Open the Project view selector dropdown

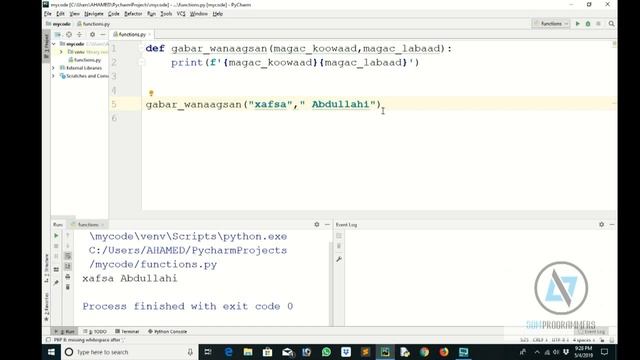coord(58,35)
